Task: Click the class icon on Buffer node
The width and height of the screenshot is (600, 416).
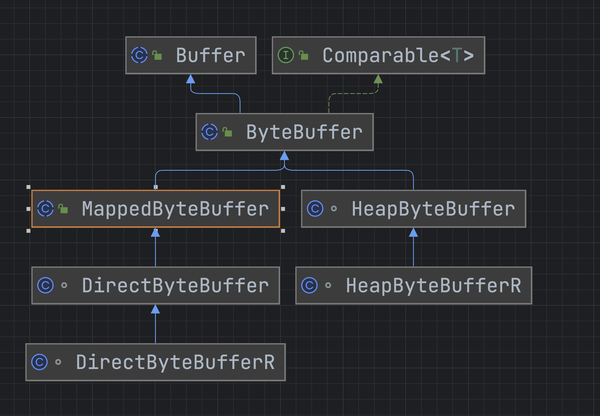Action: [x=139, y=55]
